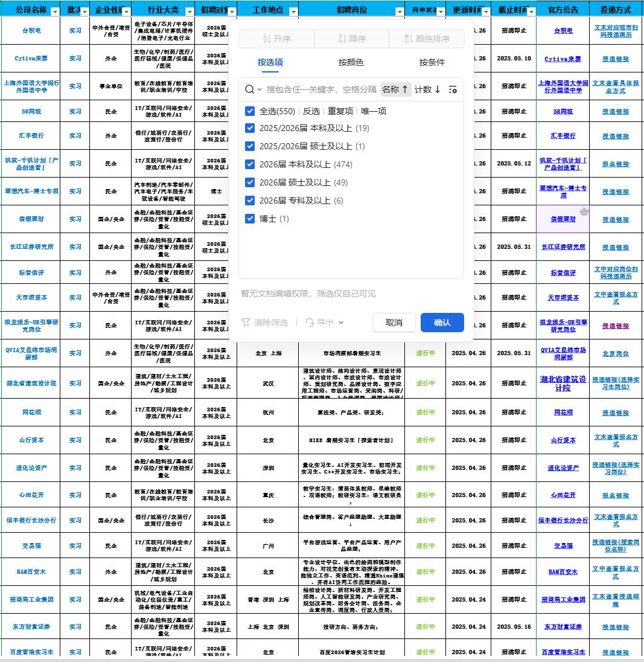Open 投递链接(搜索岗位名称) in 交易猫 row

[x=615, y=545]
